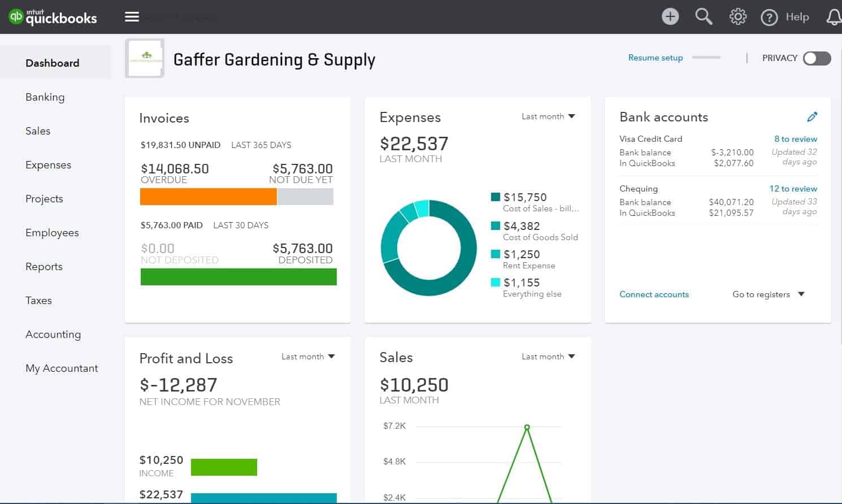Viewport: 842px width, 504px height.
Task: Click the $-12,287 net income figure
Action: pyautogui.click(x=178, y=385)
